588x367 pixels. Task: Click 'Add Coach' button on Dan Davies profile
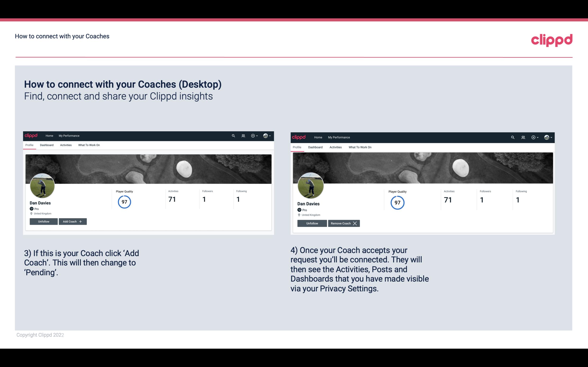[x=72, y=221]
